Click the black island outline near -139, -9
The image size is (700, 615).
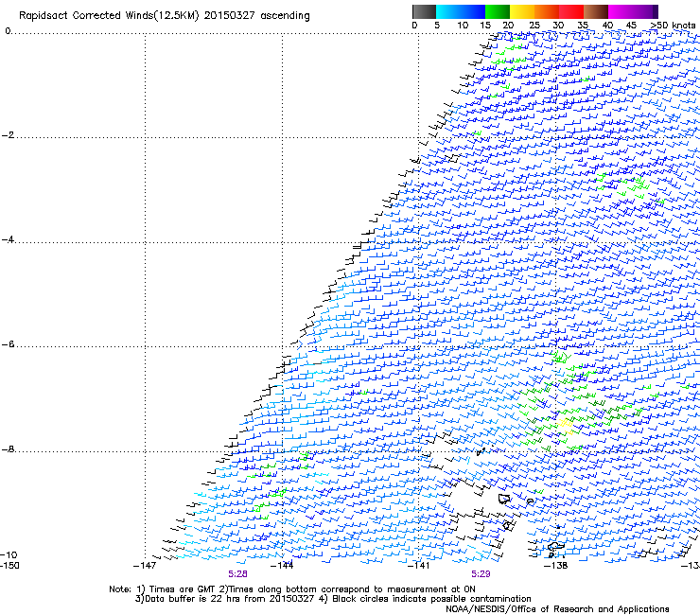[504, 499]
